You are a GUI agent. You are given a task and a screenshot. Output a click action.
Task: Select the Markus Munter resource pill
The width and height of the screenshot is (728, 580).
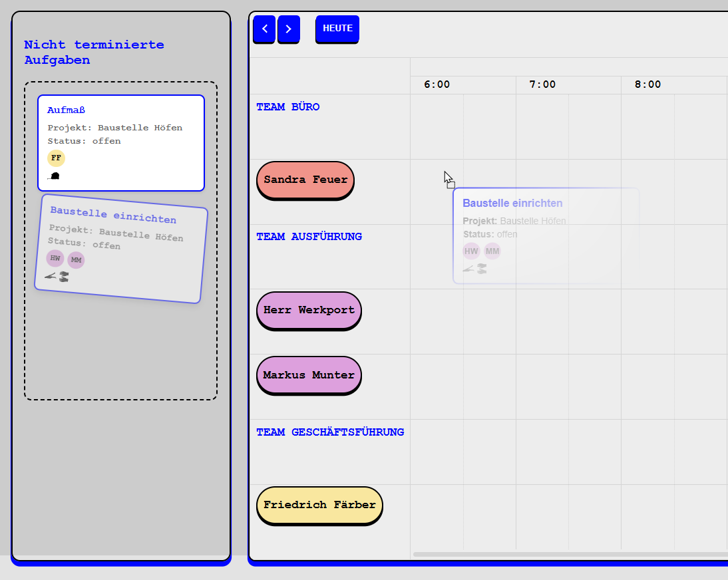[309, 375]
